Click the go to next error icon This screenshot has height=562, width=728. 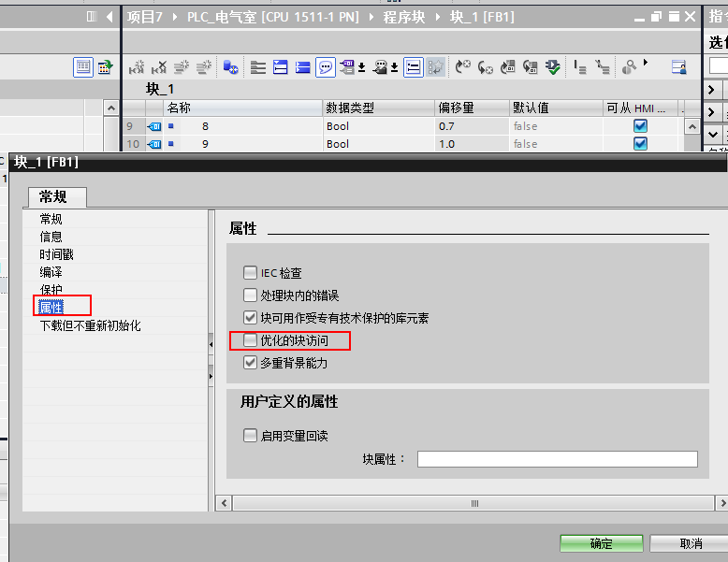coord(486,67)
